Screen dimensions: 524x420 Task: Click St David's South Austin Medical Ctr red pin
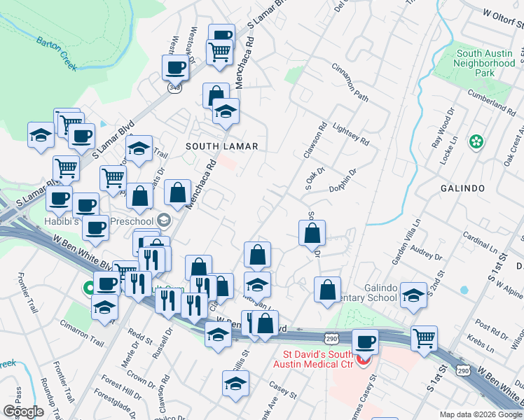pos(364,361)
